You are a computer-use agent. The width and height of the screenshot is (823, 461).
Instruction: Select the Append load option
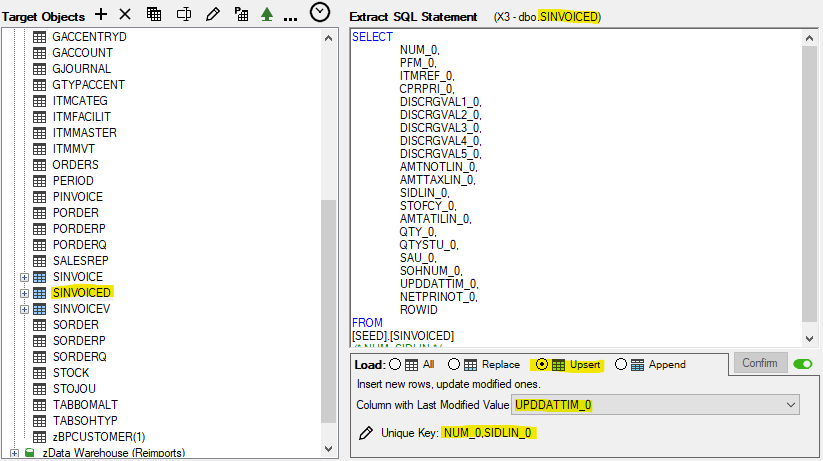[621, 365]
